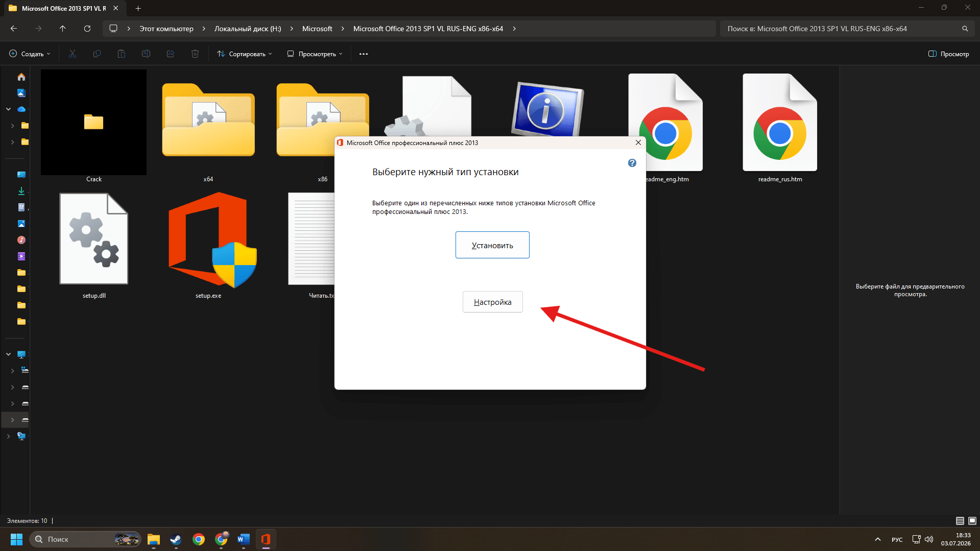This screenshot has width=980, height=551.
Task: Expand the chevron after Локальный диск (H:) breadcrumb
Action: [292, 29]
